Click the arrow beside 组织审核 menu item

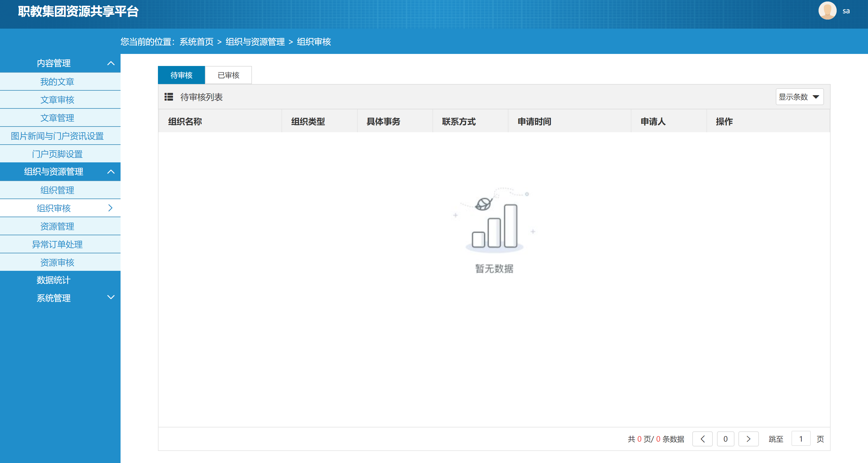110,208
